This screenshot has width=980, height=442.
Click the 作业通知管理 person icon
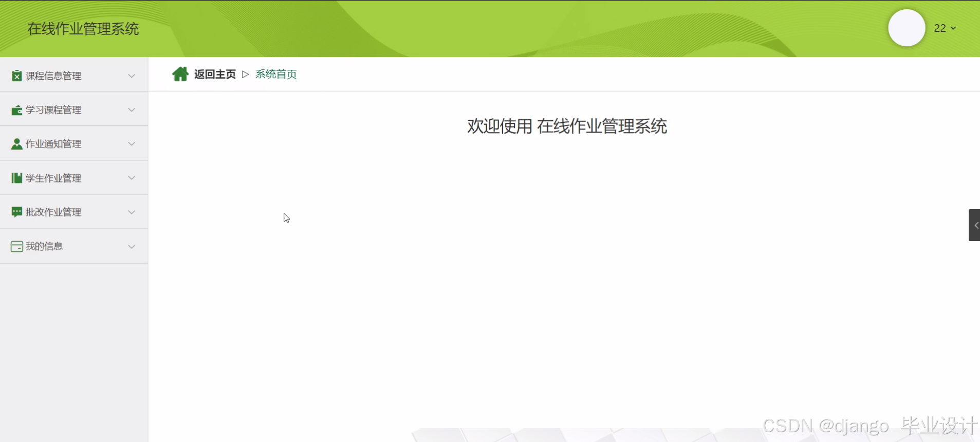point(16,144)
